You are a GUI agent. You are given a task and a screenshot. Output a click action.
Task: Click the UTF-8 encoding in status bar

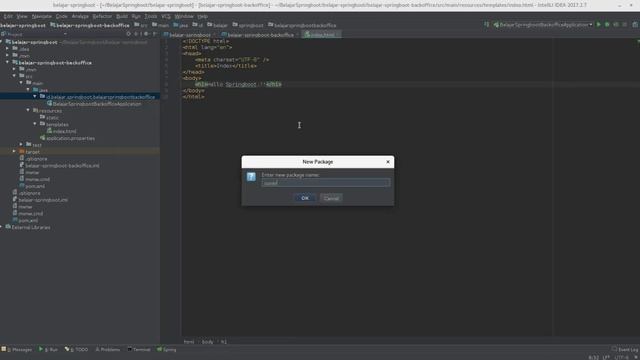point(622,358)
